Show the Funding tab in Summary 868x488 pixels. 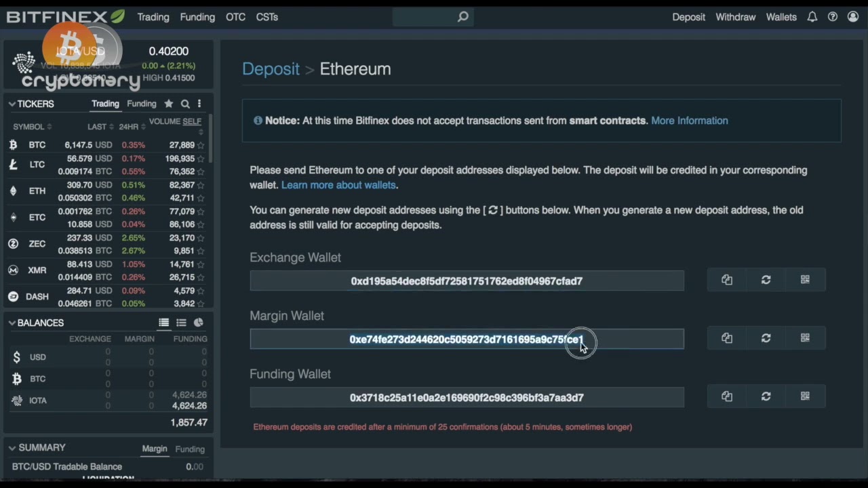190,449
